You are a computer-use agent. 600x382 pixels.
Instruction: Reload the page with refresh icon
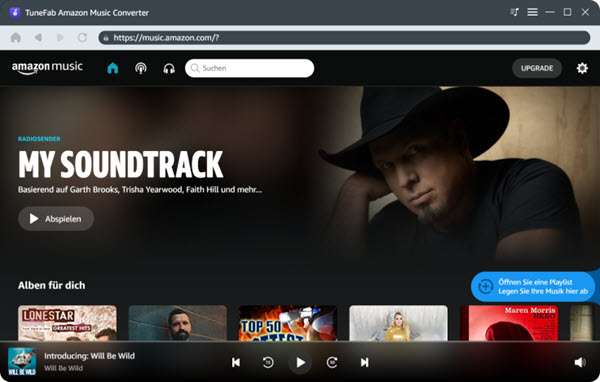click(x=82, y=38)
